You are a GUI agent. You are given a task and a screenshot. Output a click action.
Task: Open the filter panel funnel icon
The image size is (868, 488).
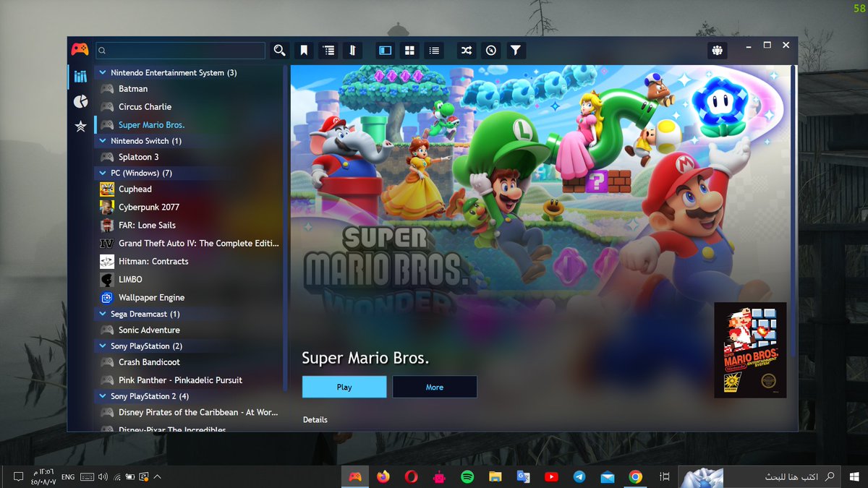point(515,51)
